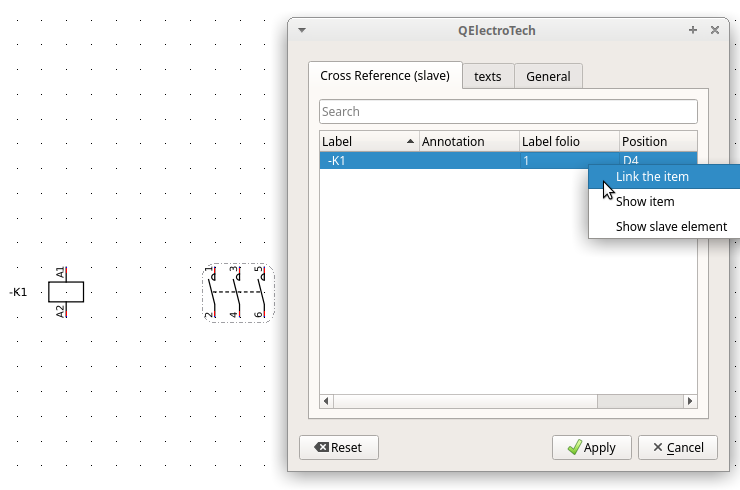Switch to the texts tab
The image size is (740, 490).
pyautogui.click(x=488, y=76)
